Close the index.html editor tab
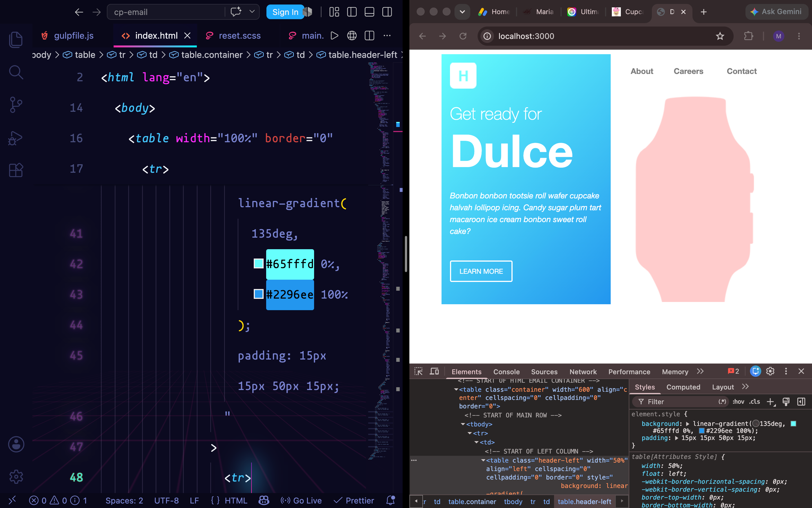812x508 pixels. (x=187, y=36)
